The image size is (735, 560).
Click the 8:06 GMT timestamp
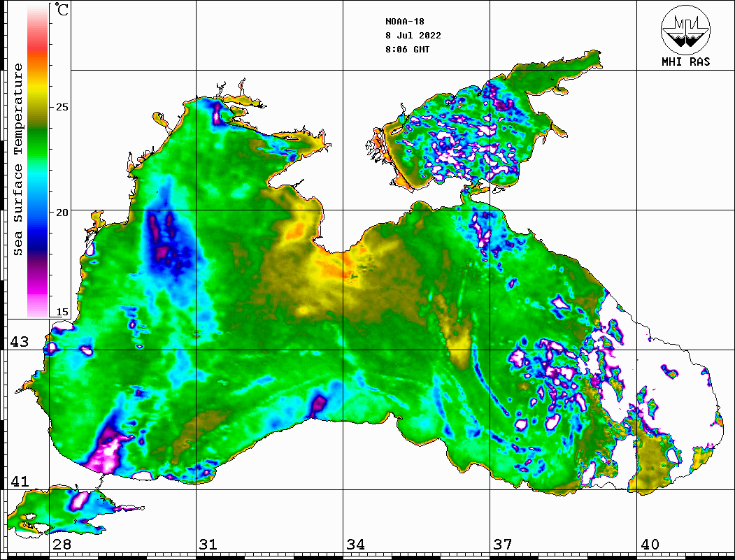coord(407,50)
